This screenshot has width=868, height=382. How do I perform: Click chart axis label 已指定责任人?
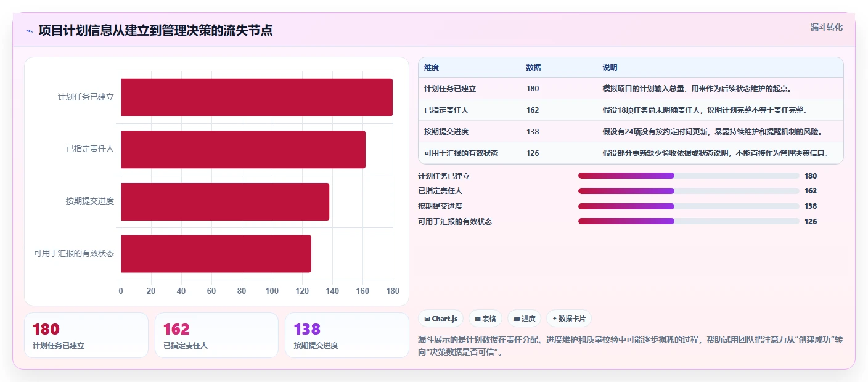tap(90, 149)
